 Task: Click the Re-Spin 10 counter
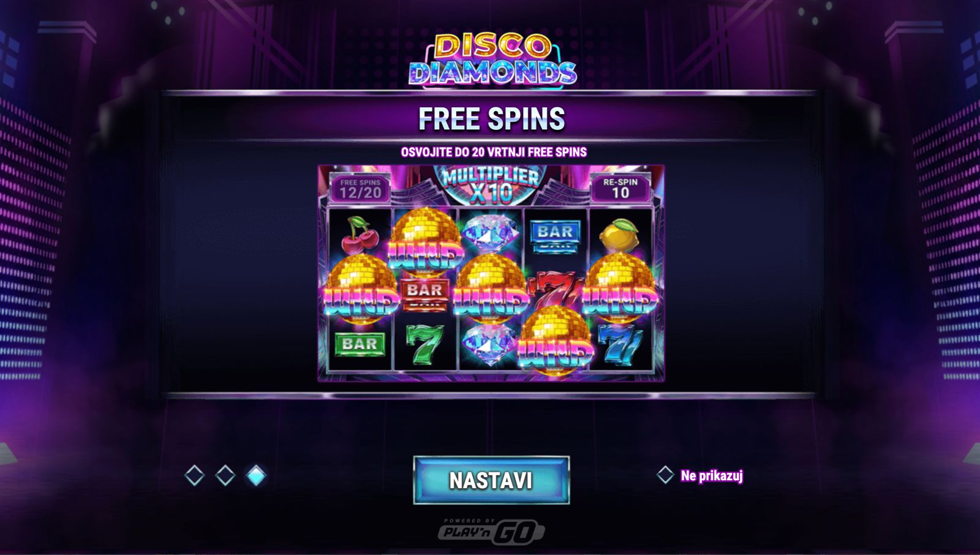(x=620, y=189)
